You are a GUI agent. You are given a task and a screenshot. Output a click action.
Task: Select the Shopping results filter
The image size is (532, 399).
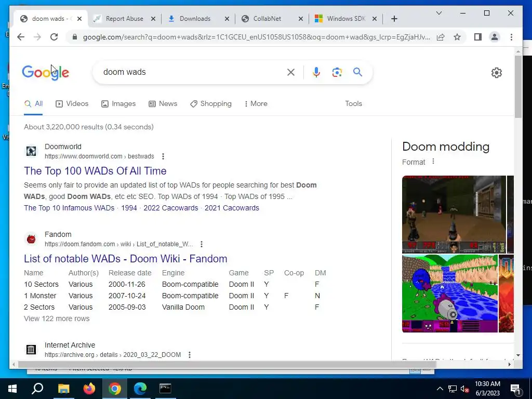[x=211, y=103]
